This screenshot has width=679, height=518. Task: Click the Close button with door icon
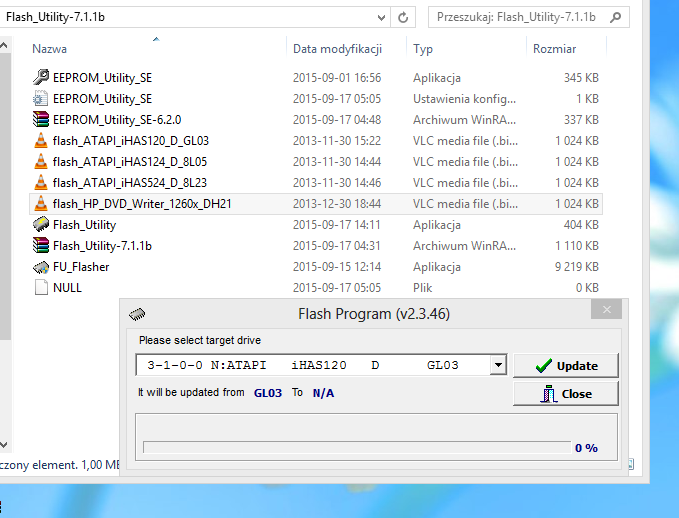tap(566, 394)
